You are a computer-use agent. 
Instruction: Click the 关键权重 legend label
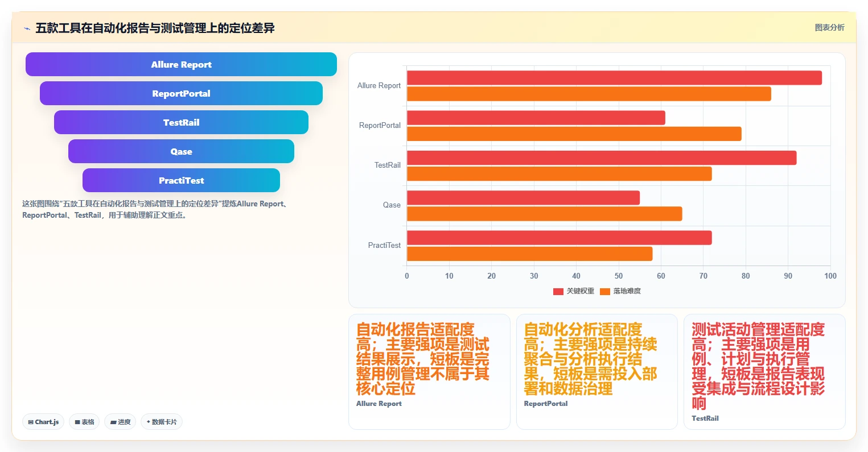point(580,291)
